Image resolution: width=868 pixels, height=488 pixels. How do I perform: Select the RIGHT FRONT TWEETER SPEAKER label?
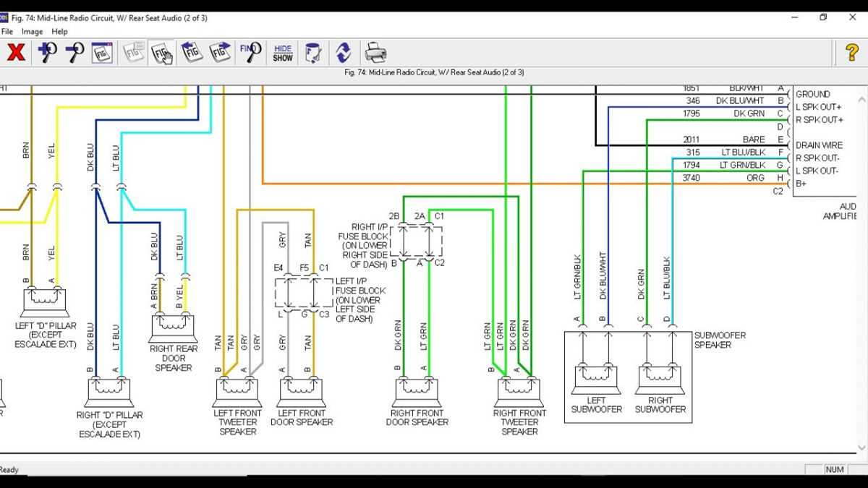coord(520,422)
